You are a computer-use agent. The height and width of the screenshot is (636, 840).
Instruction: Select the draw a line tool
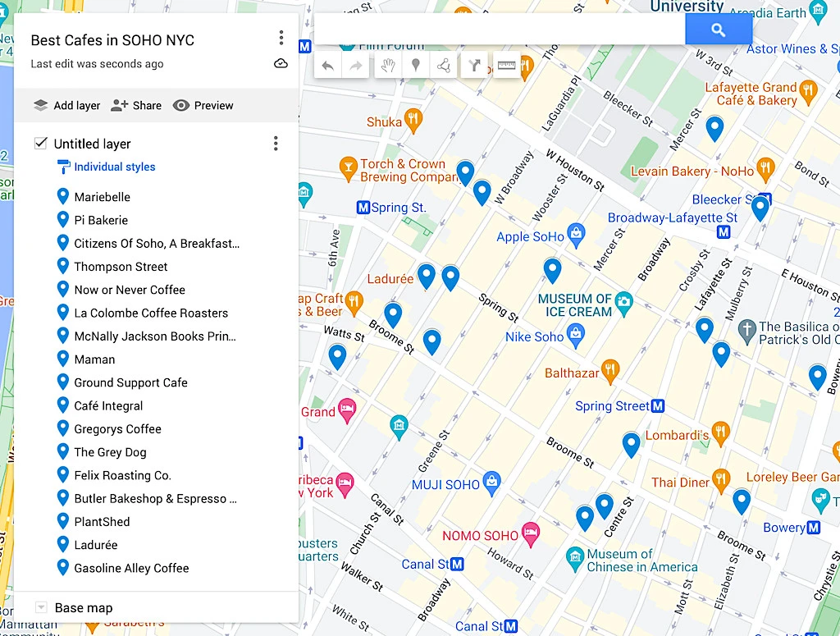point(444,66)
